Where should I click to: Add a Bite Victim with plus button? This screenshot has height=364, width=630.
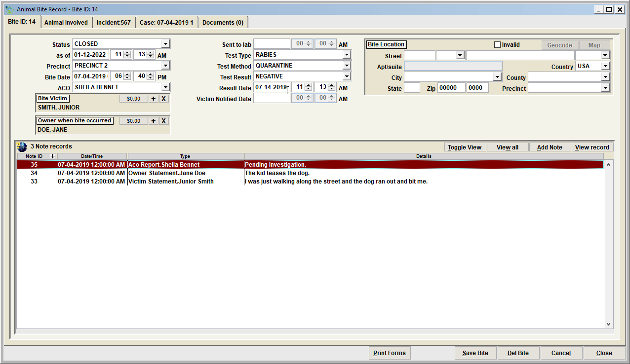(x=154, y=99)
